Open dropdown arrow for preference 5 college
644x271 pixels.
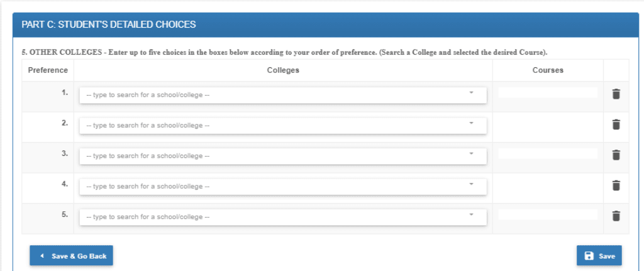click(471, 214)
